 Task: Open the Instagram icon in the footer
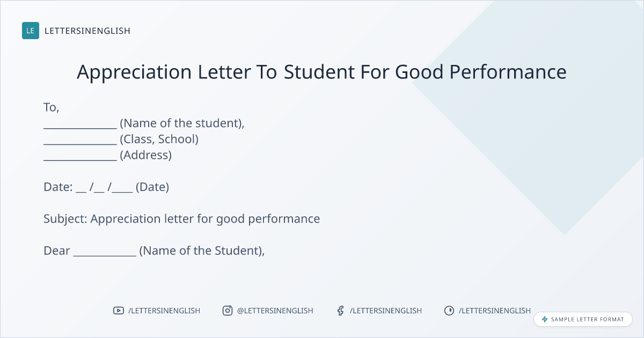[x=228, y=311]
